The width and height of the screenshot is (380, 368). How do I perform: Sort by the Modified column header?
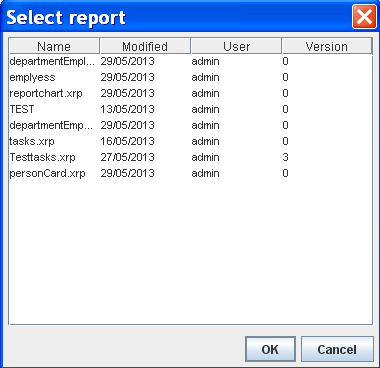point(145,46)
